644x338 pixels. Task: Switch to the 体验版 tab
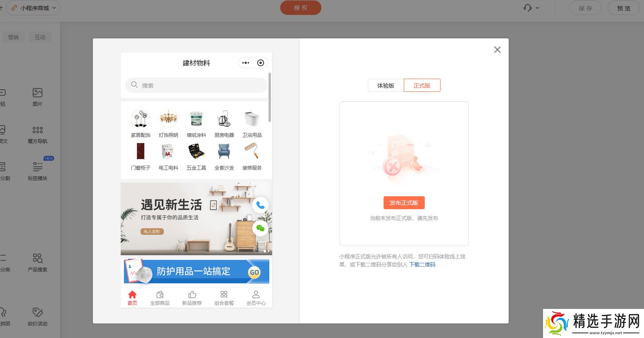pos(386,86)
